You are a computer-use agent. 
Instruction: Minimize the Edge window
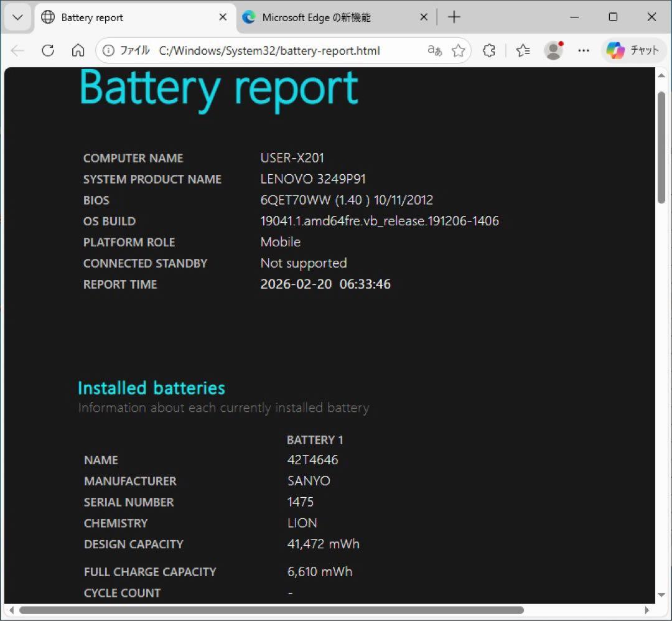tap(575, 17)
